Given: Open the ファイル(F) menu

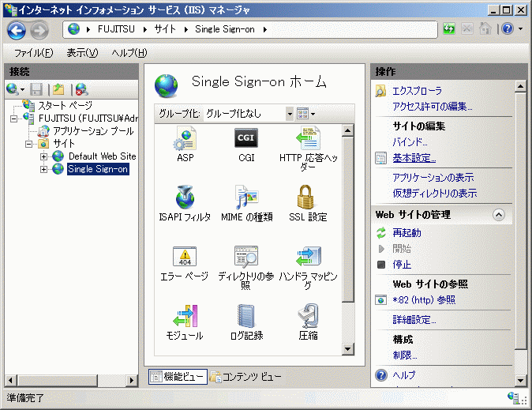Looking at the screenshot, I should coord(33,53).
